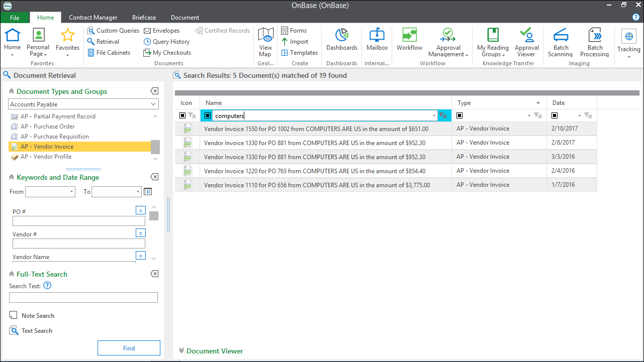Open Retrieval in the ribbon
644x362 pixels.
(104, 42)
